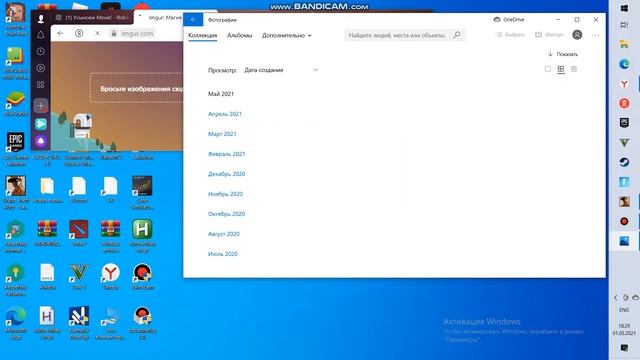This screenshot has height=360, width=640.
Task: Expand the Дополнительно dropdown menu
Action: pyautogui.click(x=287, y=36)
